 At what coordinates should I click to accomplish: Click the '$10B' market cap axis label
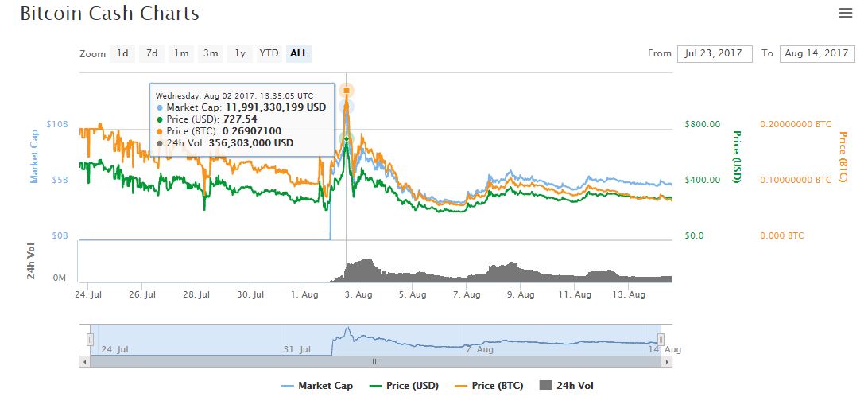click(57, 124)
